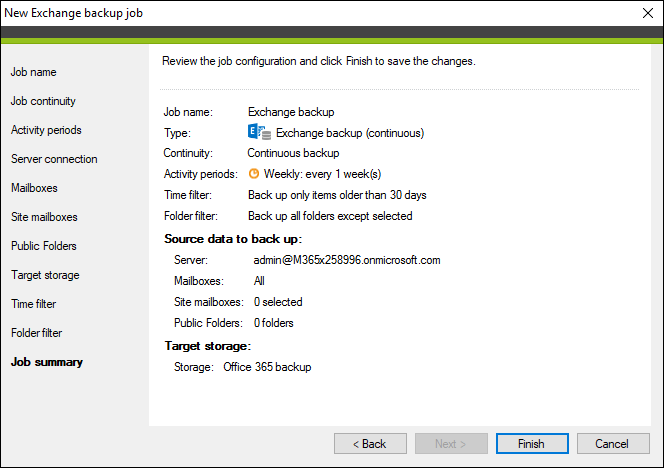Select the Job summary step
This screenshot has height=468, width=664.
[x=47, y=362]
